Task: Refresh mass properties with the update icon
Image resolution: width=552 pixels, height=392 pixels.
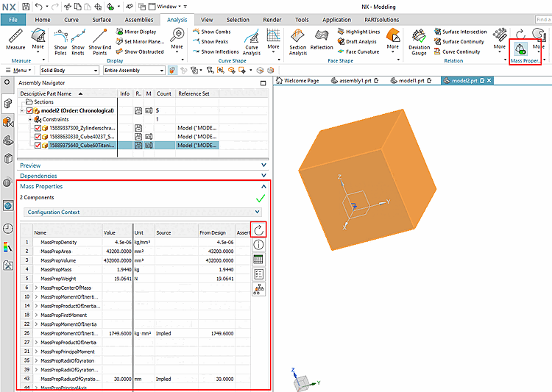Action: click(258, 229)
